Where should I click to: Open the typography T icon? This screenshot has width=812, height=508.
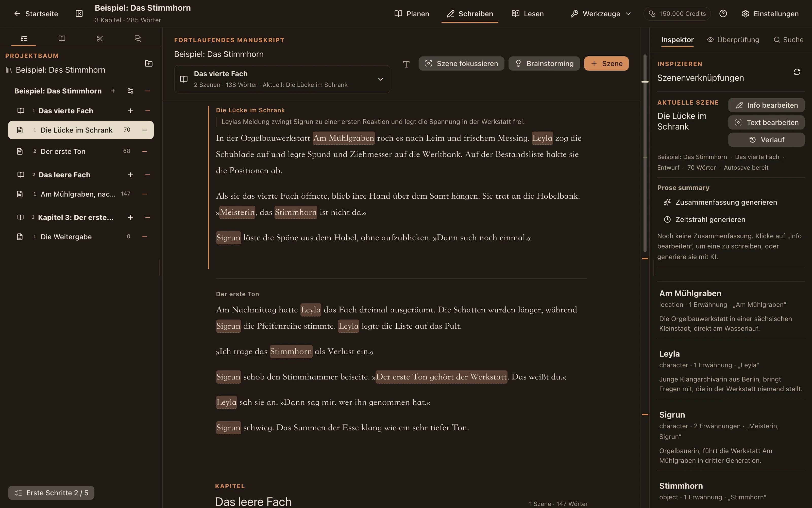[x=406, y=64]
